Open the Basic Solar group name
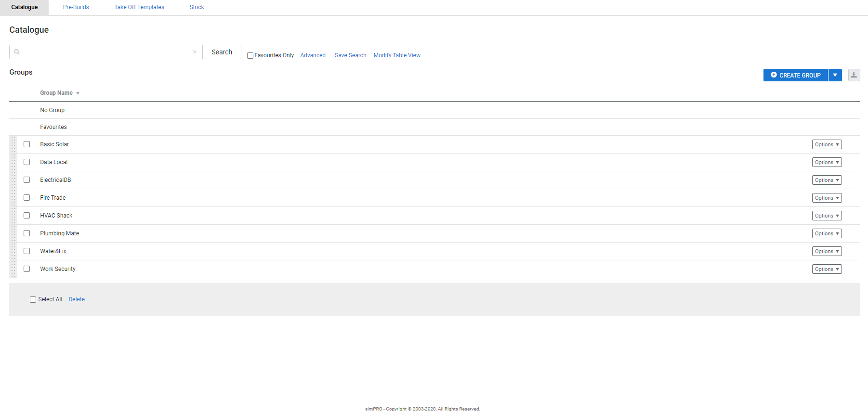 54,144
